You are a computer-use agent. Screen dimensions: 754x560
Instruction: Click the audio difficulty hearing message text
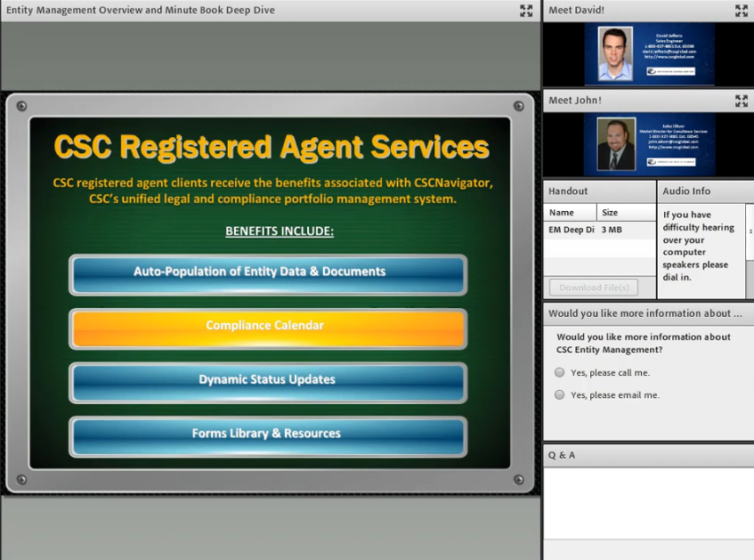698,246
